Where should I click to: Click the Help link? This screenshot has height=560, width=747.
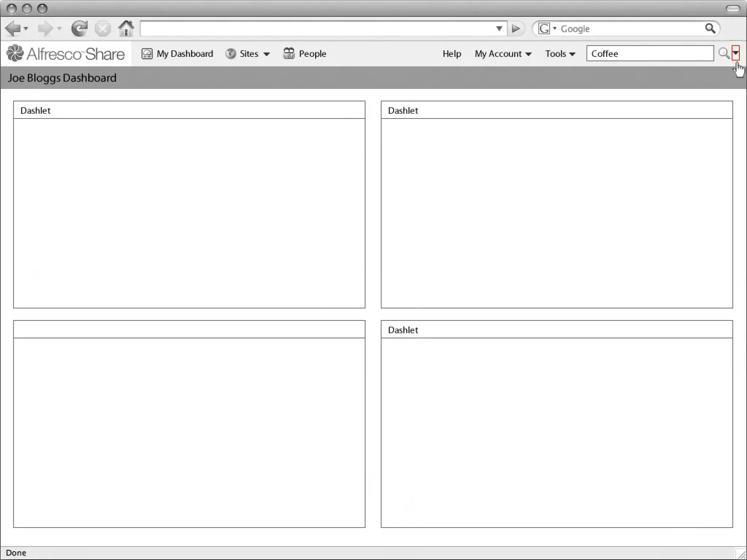tap(452, 54)
